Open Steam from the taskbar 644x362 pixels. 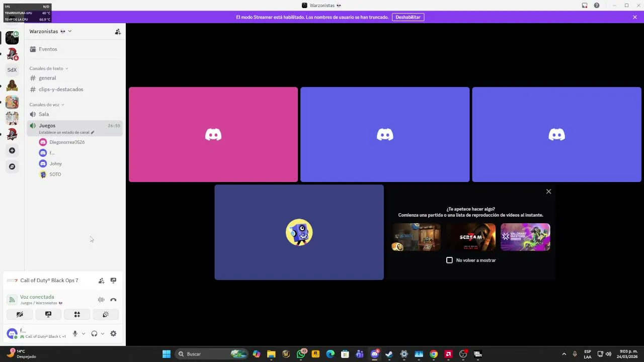click(x=389, y=354)
